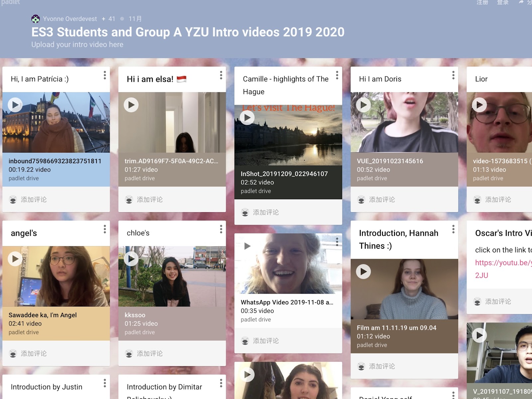The image size is (532, 399).
Task: Click comment avatar icon on Doris's post
Action: tap(361, 199)
